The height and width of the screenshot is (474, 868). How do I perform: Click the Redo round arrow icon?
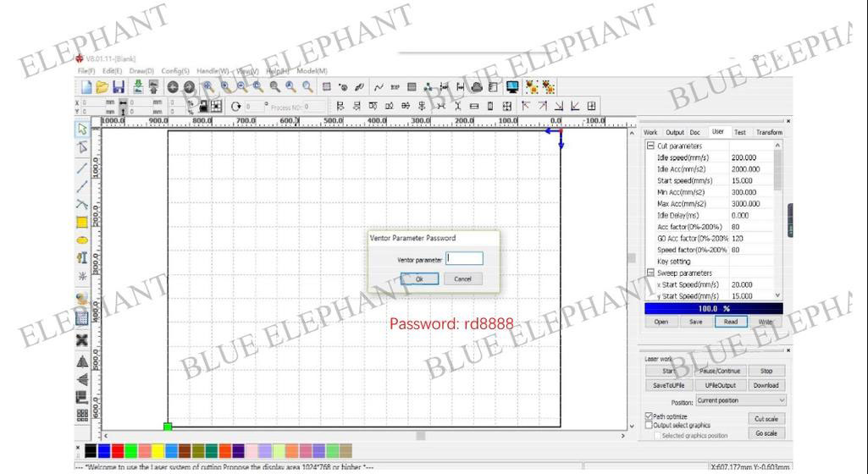pos(189,87)
